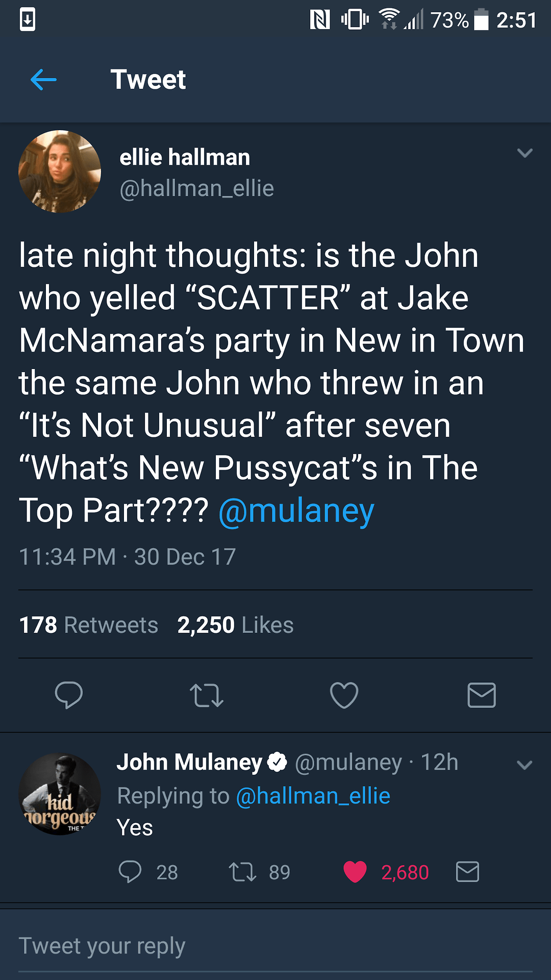Screen dimensions: 551x980
Task: Tap the download notification status icon
Action: pos(28,20)
